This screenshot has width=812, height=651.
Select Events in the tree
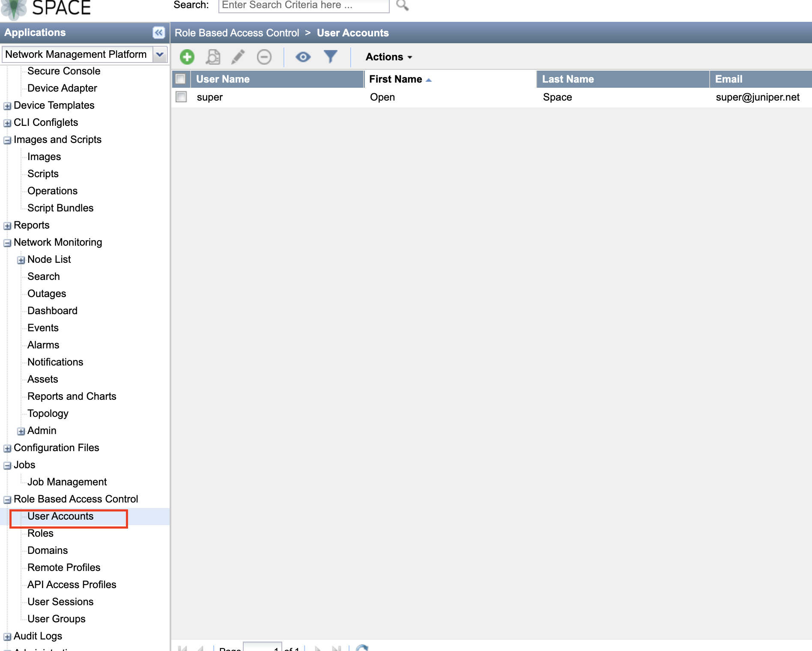click(x=43, y=328)
